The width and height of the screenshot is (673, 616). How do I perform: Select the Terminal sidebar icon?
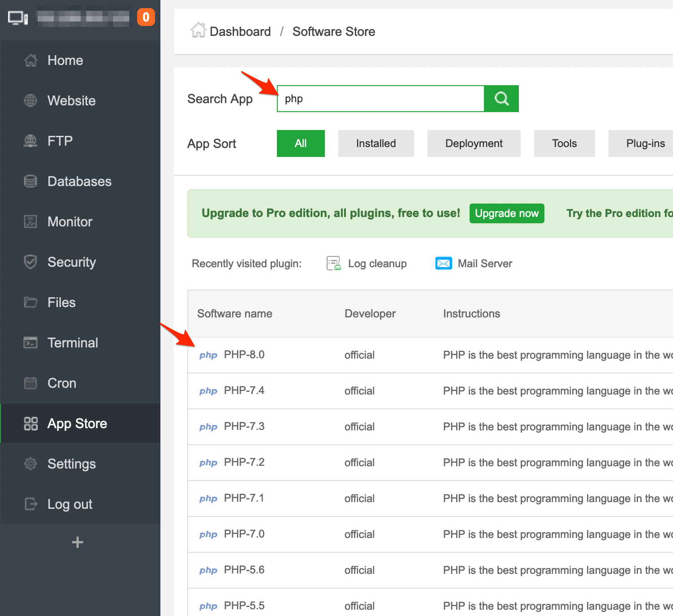[30, 343]
